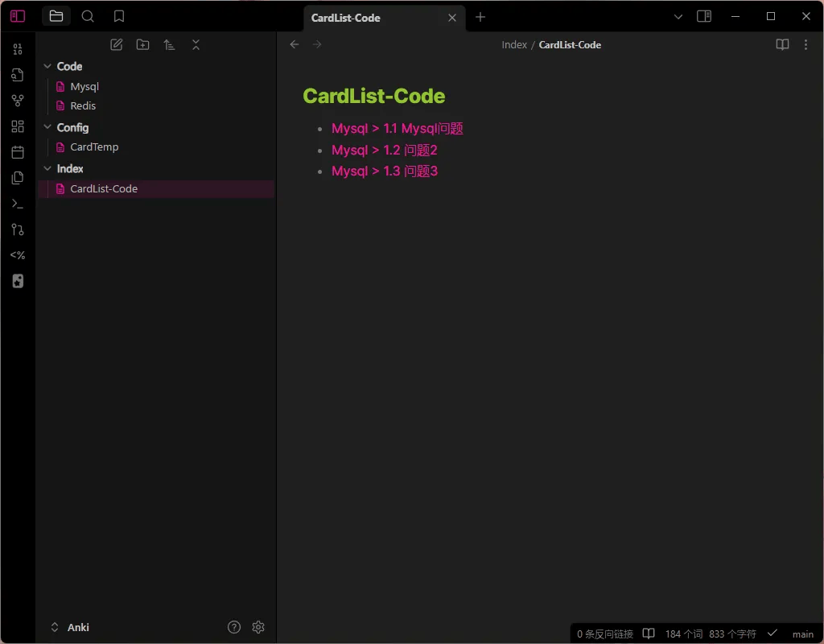
Task: Open the graph view ribbon icon
Action: [18, 101]
